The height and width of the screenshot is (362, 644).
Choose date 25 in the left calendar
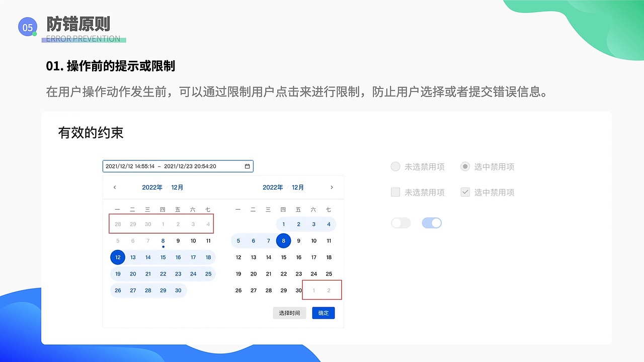coord(208,274)
